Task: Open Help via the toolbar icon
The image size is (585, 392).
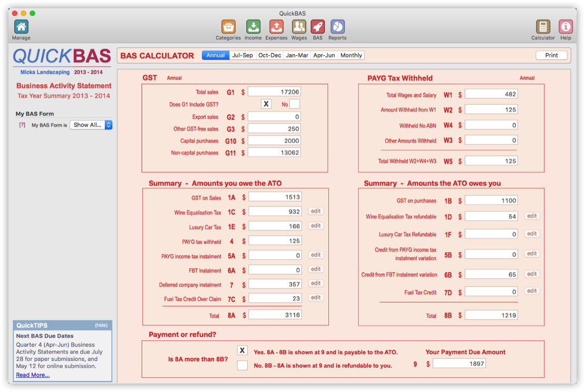Action: pyautogui.click(x=565, y=26)
